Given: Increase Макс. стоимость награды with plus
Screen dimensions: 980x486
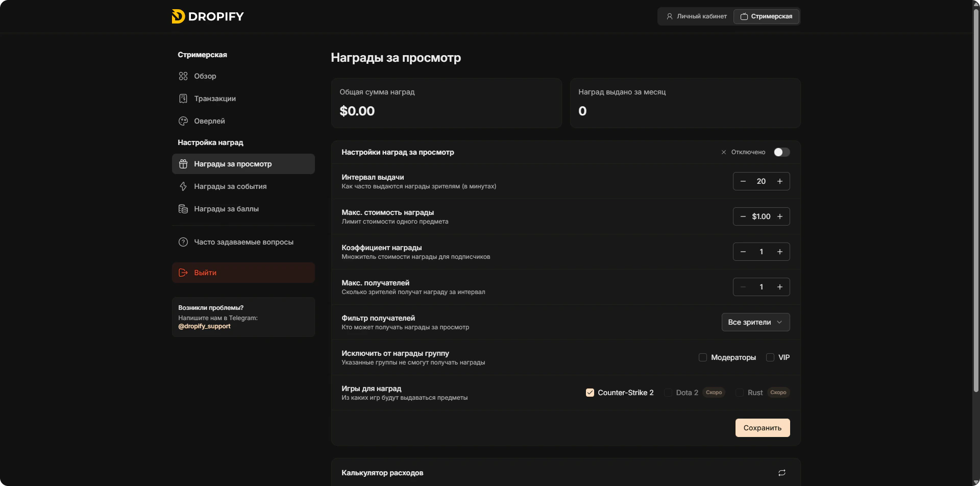Looking at the screenshot, I should pyautogui.click(x=780, y=216).
